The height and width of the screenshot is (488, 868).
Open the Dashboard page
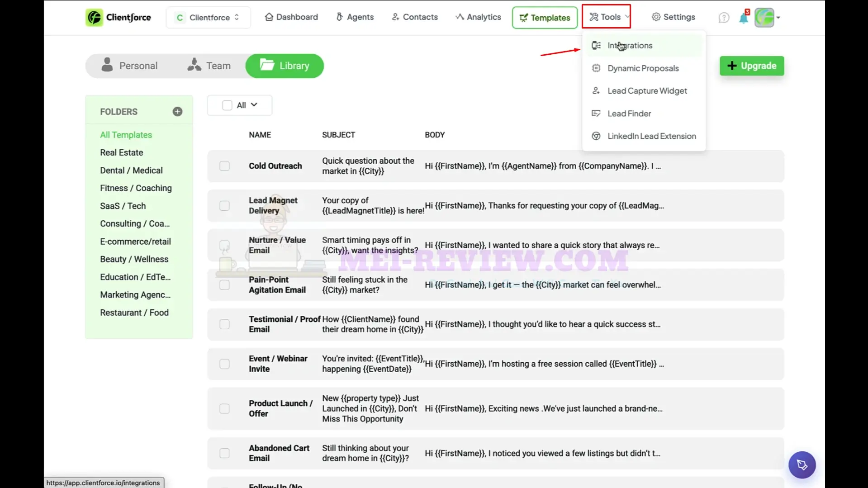[x=291, y=17]
